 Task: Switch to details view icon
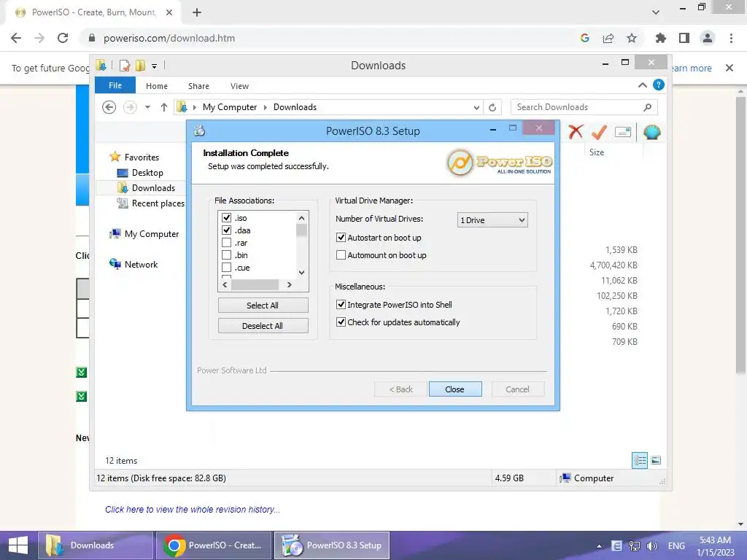click(639, 460)
